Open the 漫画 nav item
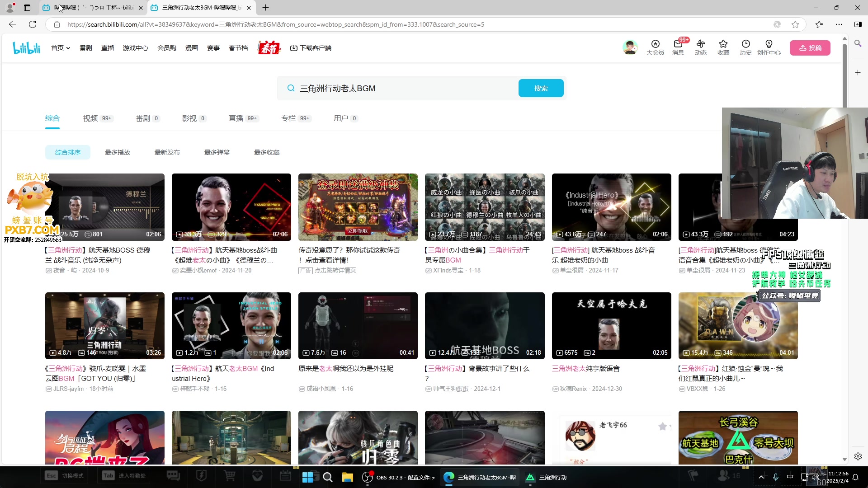868x488 pixels. click(192, 48)
